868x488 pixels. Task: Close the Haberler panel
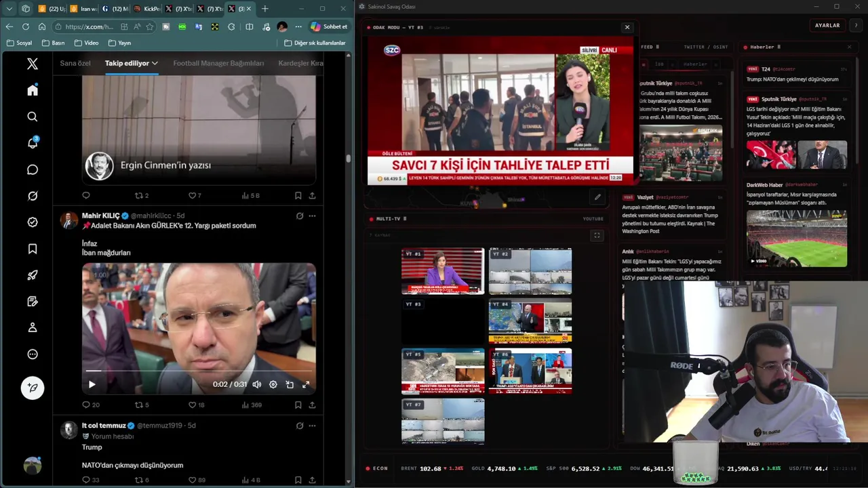pos(849,47)
